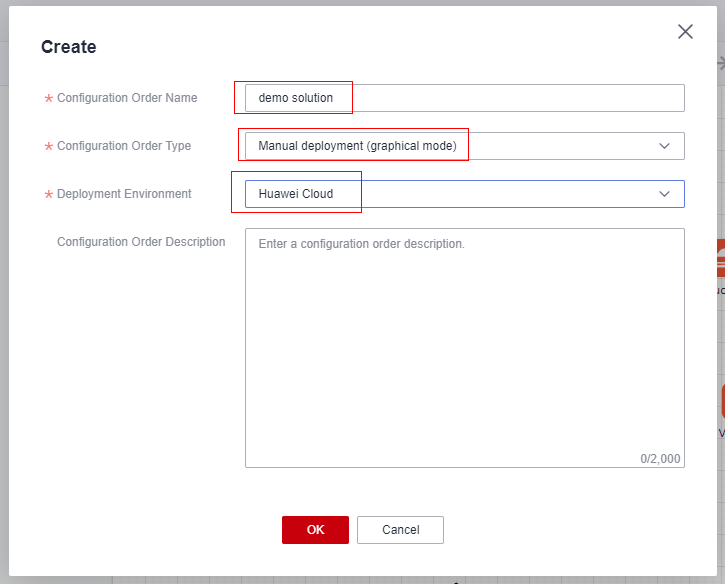Open the Configuration Order Type dropdown
This screenshot has height=584, width=725.
[464, 146]
